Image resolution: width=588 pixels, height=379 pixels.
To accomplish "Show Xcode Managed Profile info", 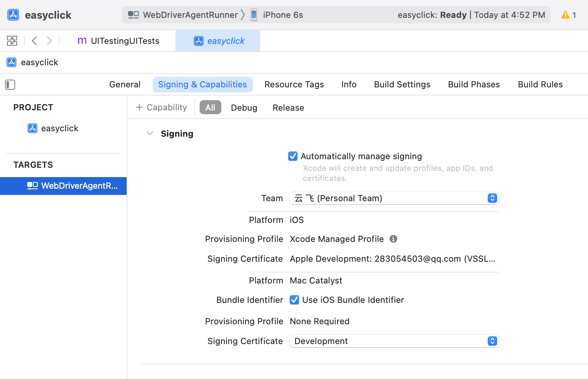I will [x=393, y=239].
